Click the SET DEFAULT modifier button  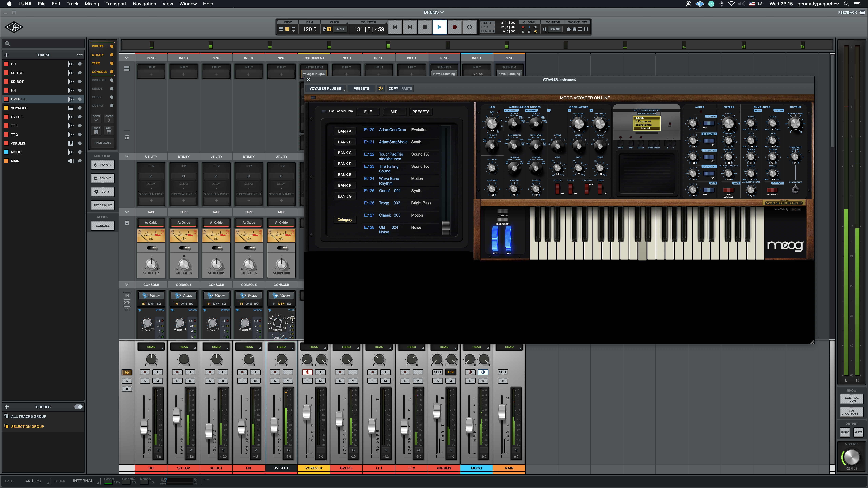[102, 205]
